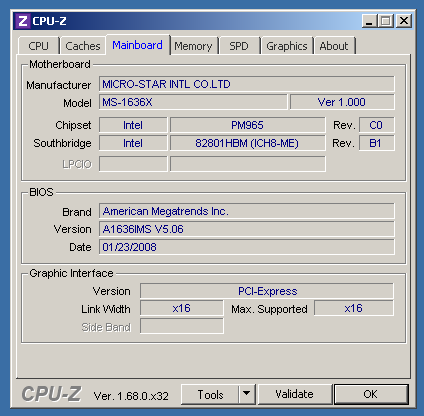
Task: Click the chipset name PM965
Action: pyautogui.click(x=248, y=125)
